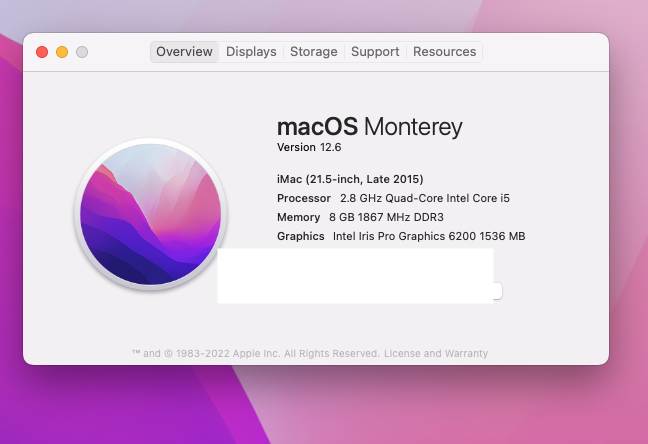This screenshot has width=648, height=444.
Task: Click the macOS Monterey heading
Action: click(x=370, y=127)
